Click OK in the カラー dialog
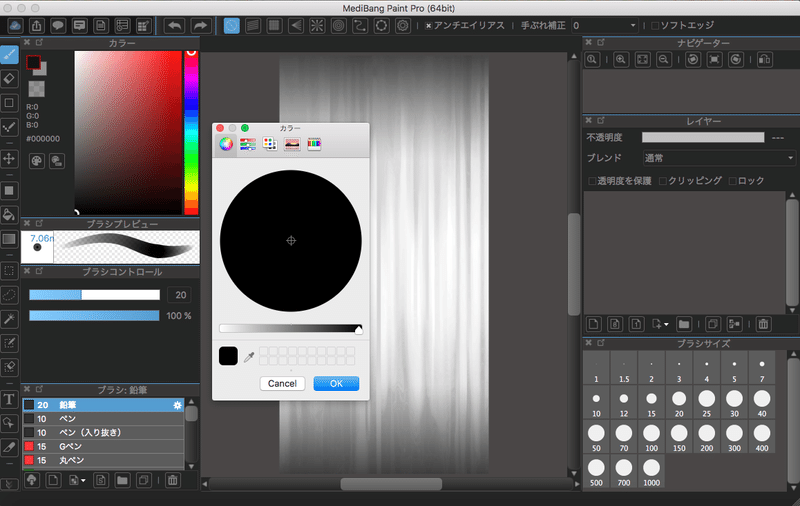This screenshot has height=506, width=800. (x=336, y=384)
